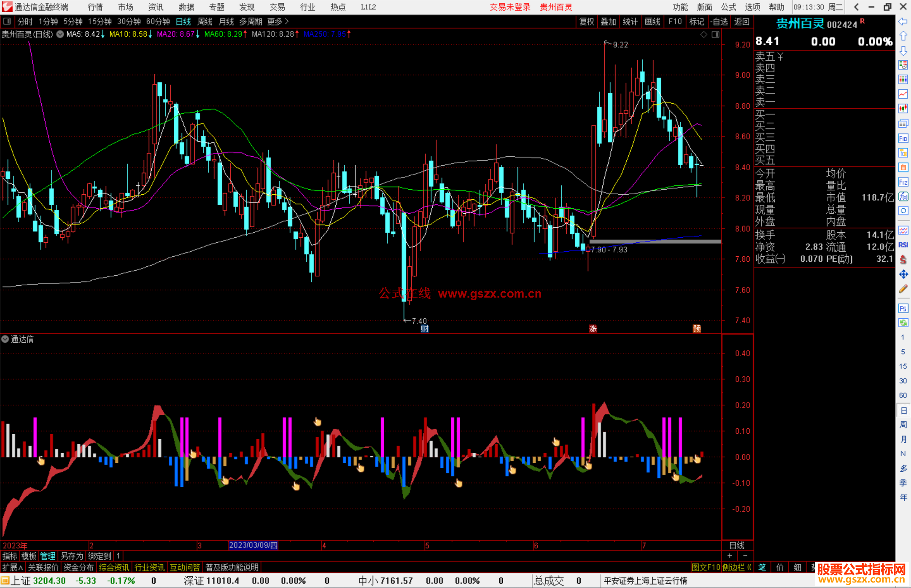Screen dimensions: 911x588
Task: Toggle panel icon left of 分时
Action: pyautogui.click(x=7, y=21)
